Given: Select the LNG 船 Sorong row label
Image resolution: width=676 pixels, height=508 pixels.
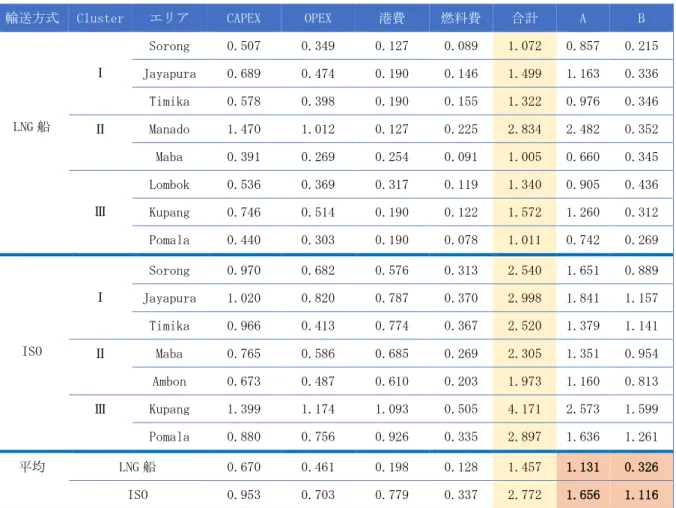Looking at the screenshot, I should [x=169, y=46].
